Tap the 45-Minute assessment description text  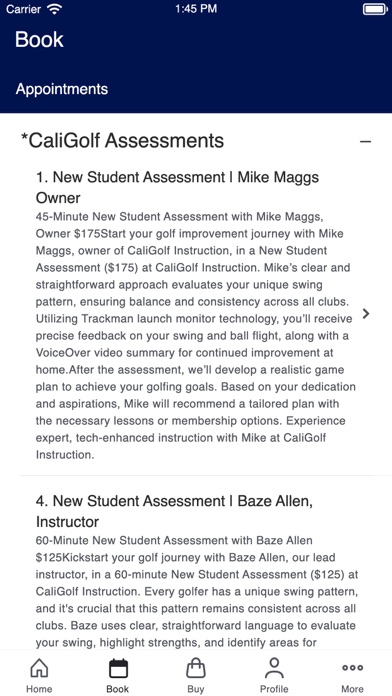pyautogui.click(x=195, y=336)
